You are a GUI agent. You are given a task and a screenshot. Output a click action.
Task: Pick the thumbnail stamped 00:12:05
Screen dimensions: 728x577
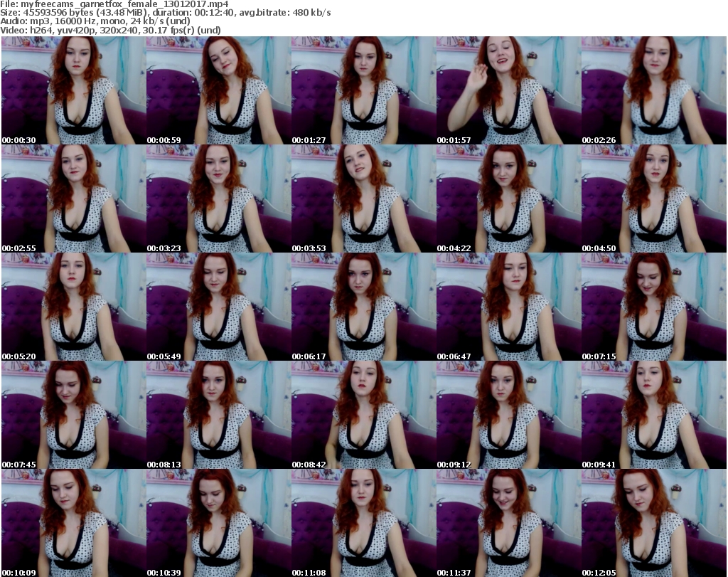(654, 523)
